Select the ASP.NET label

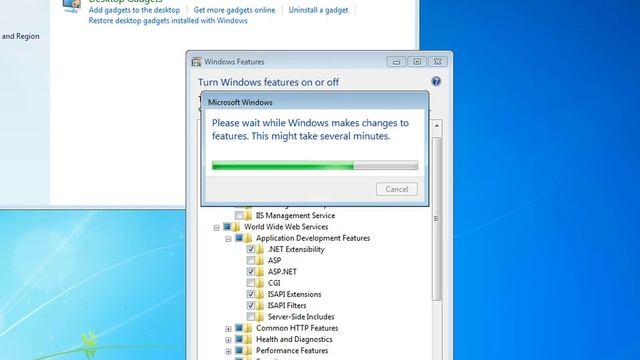(282, 271)
